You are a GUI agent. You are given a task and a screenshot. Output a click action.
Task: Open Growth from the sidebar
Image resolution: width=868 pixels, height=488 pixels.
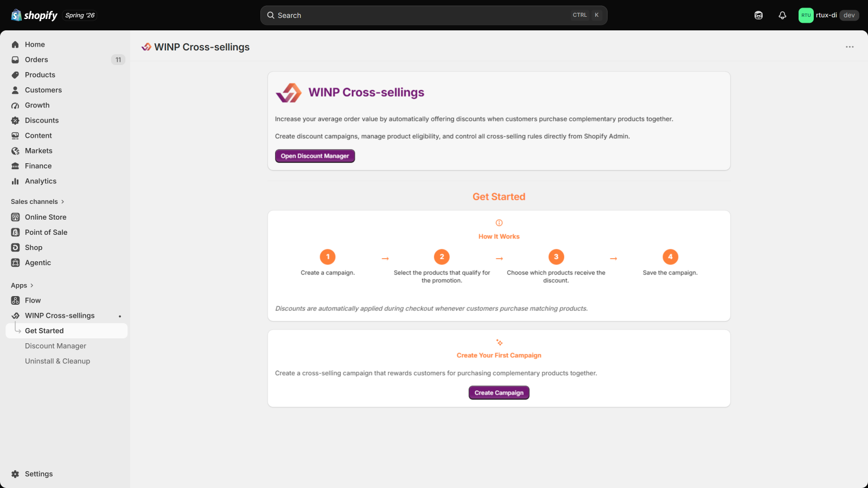click(x=37, y=105)
